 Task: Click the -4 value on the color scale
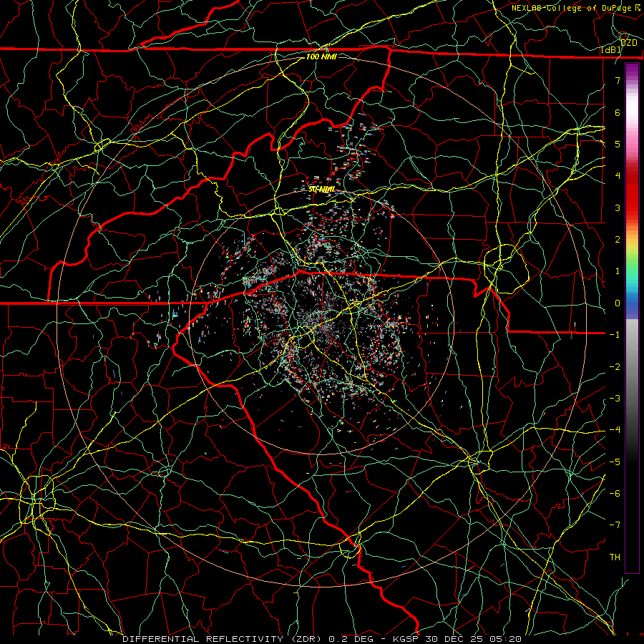point(615,430)
